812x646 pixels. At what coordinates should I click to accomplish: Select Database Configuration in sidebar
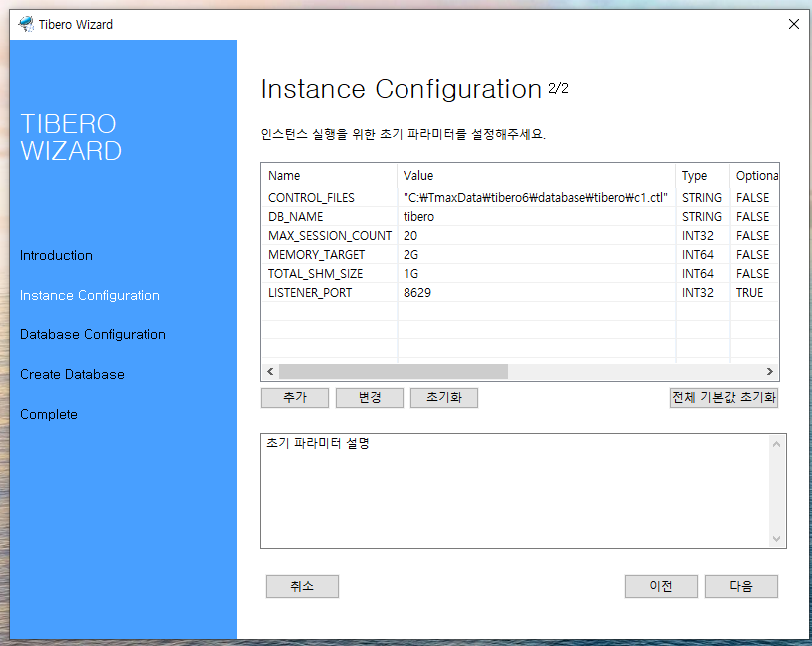tap(93, 334)
